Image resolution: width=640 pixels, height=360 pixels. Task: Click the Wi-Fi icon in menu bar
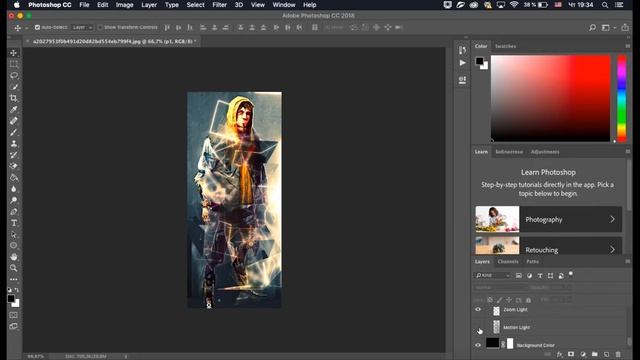514,5
